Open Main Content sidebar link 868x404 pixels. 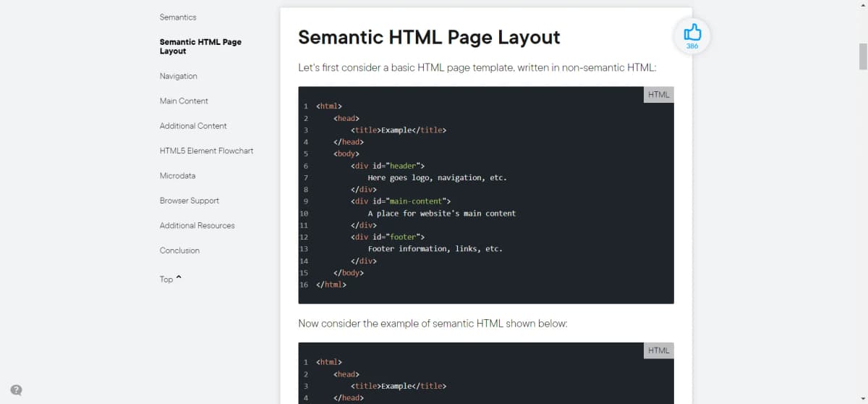point(184,101)
